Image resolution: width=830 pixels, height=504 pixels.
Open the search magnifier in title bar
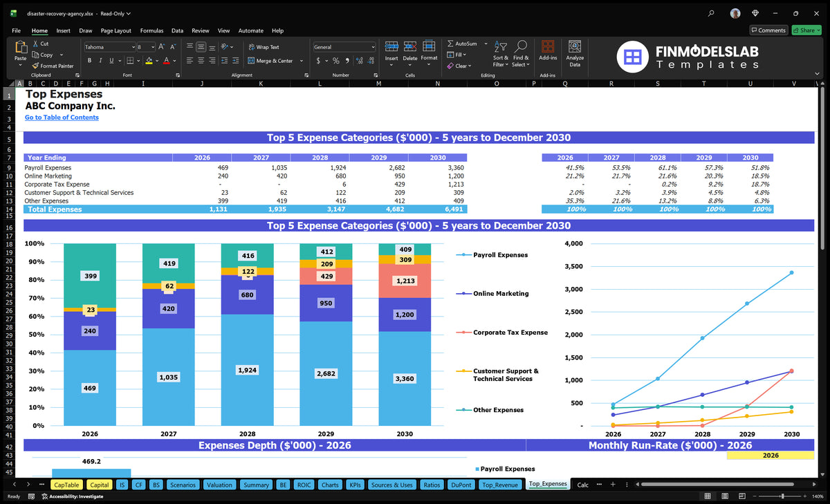click(712, 13)
